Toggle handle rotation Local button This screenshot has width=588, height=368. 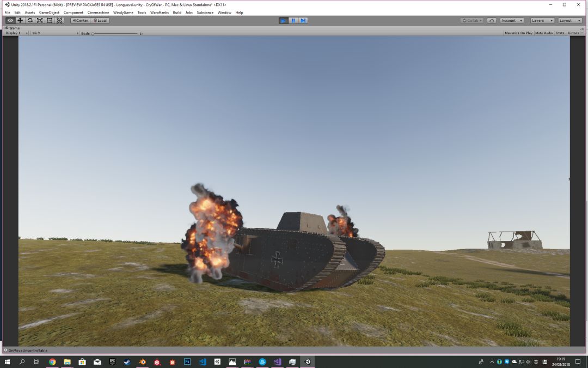[x=100, y=21]
